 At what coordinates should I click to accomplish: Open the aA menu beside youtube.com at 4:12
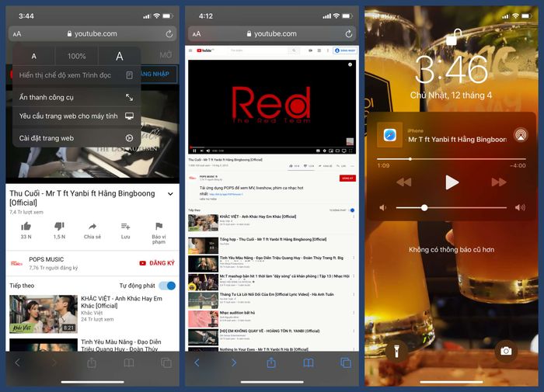pyautogui.click(x=196, y=34)
